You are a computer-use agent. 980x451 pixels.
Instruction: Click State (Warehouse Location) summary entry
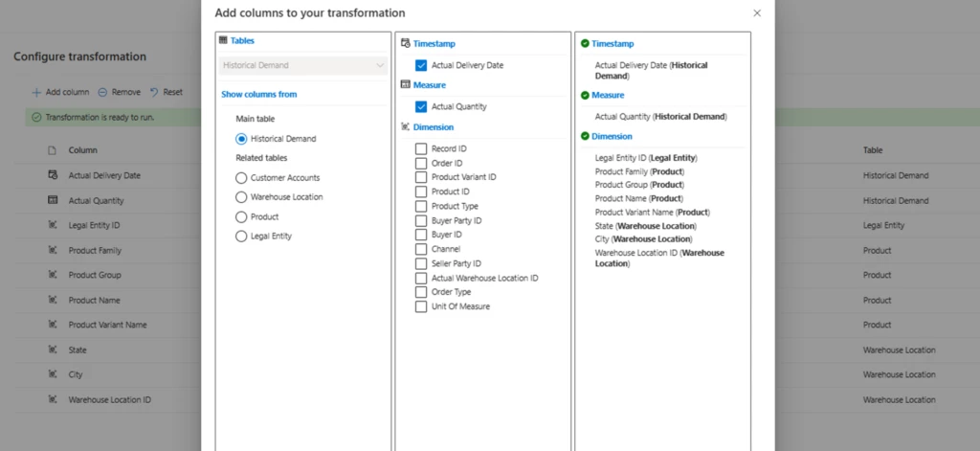[x=646, y=226]
